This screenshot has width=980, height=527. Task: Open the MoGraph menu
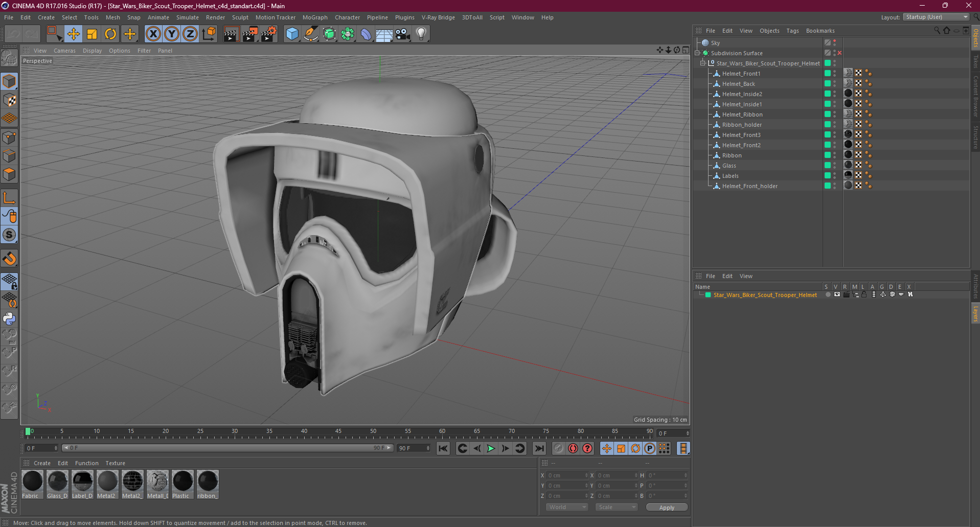pyautogui.click(x=315, y=17)
